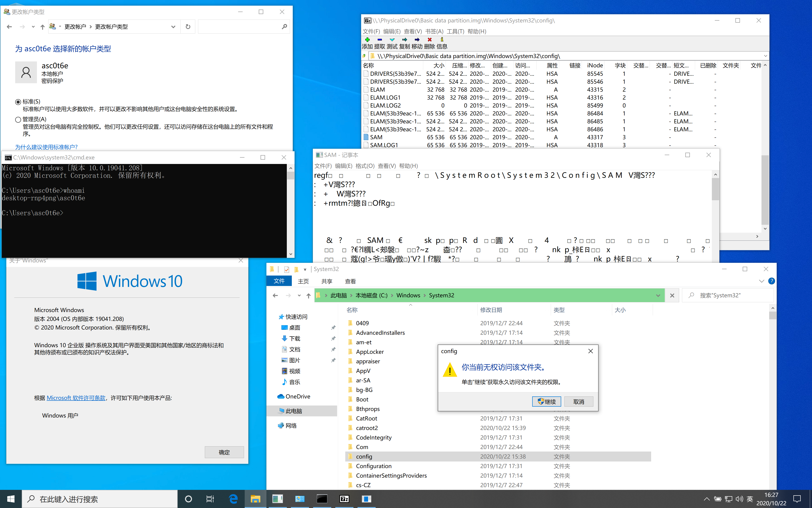Click refresh button in account type window
812x508 pixels.
point(188,27)
